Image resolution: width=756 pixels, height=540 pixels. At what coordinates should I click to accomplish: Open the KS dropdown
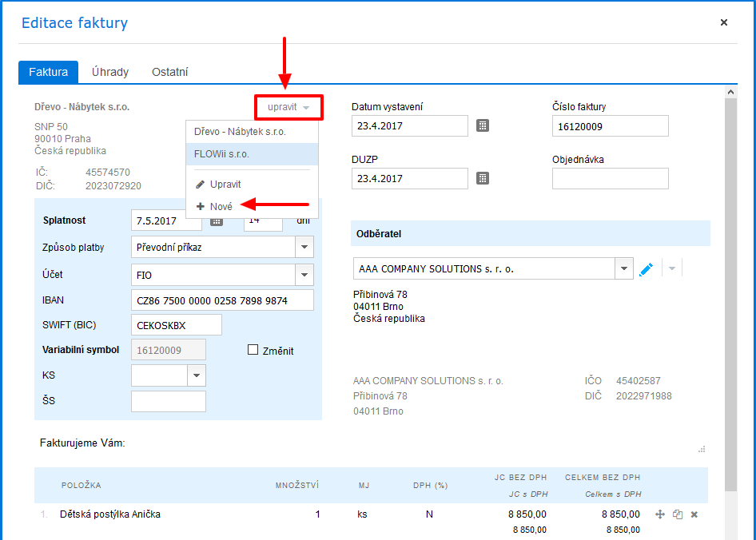197,375
